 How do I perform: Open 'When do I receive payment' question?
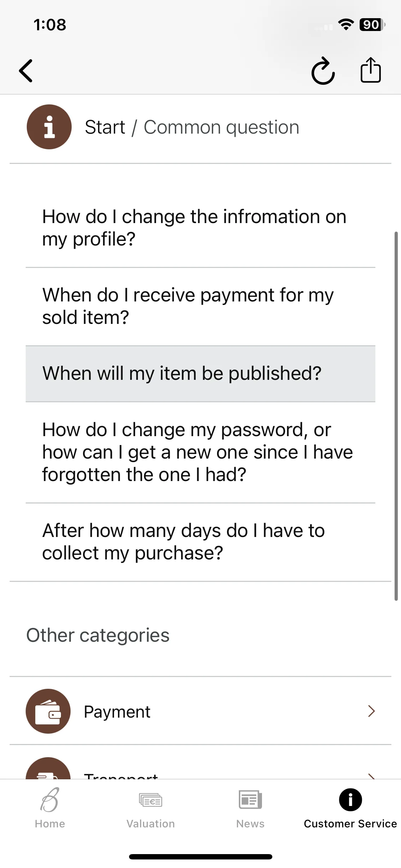(200, 306)
